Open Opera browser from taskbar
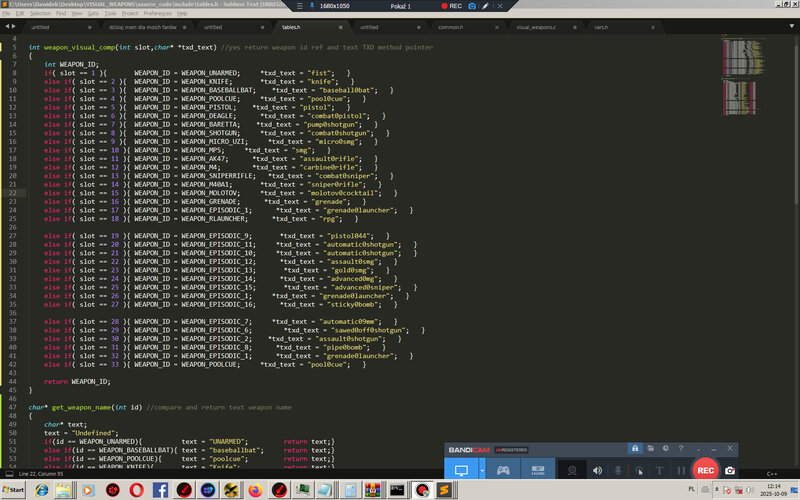This screenshot has height=500, width=800. (x=134, y=491)
